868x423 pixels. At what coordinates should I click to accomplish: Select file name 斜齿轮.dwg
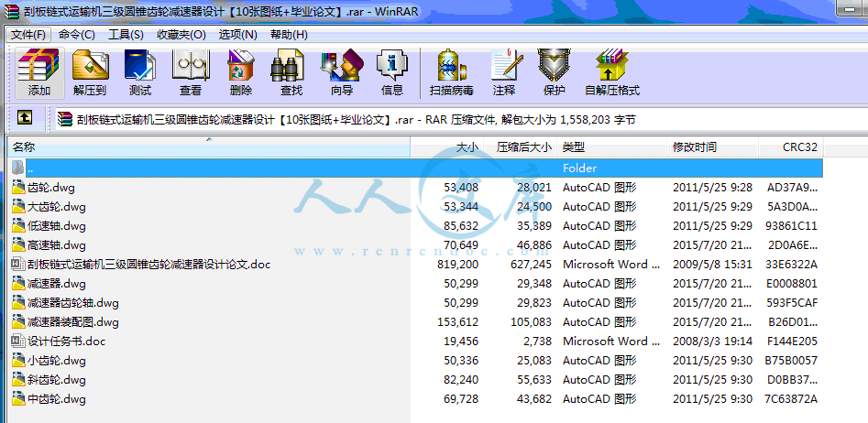[57, 380]
